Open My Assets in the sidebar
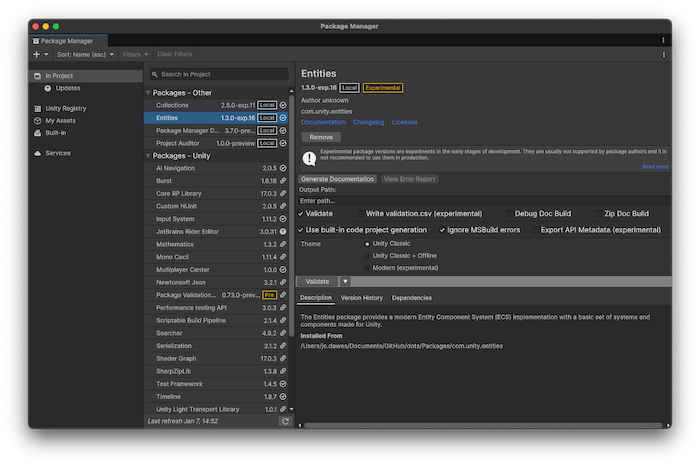The width and height of the screenshot is (700, 466). coord(59,120)
